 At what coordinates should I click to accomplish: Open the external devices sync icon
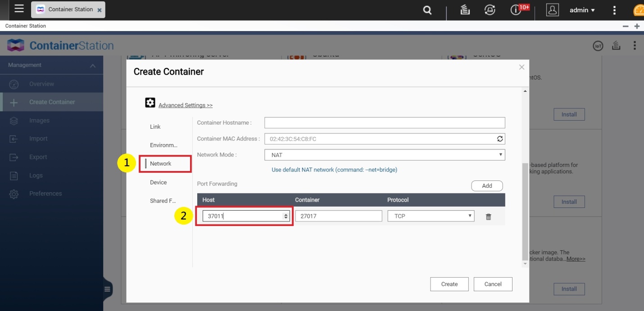pos(490,10)
